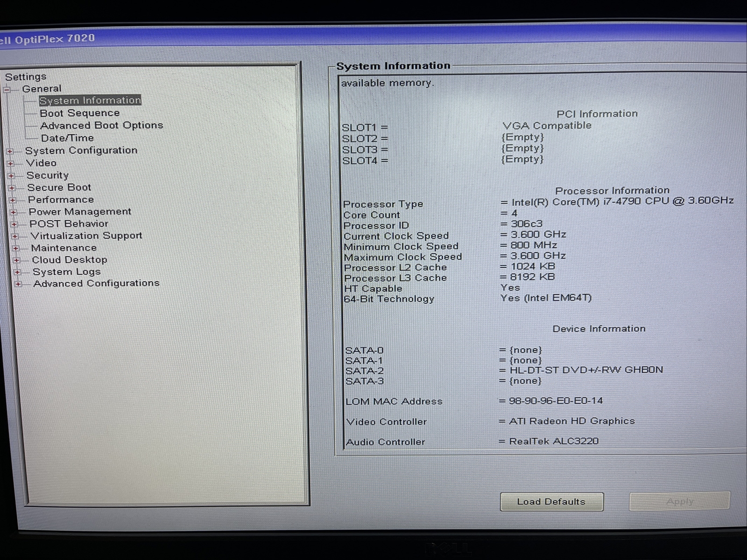Select the Power Management label

(80, 212)
